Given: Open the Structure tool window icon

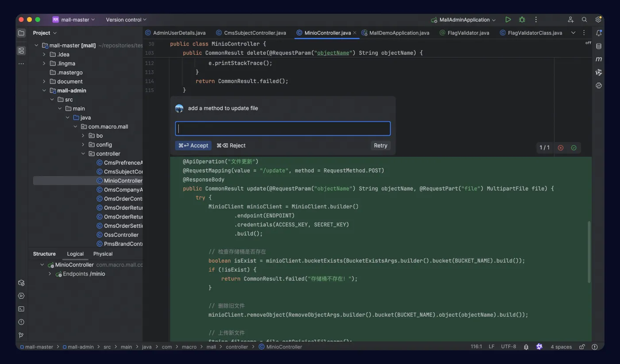Looking at the screenshot, I should click(21, 51).
